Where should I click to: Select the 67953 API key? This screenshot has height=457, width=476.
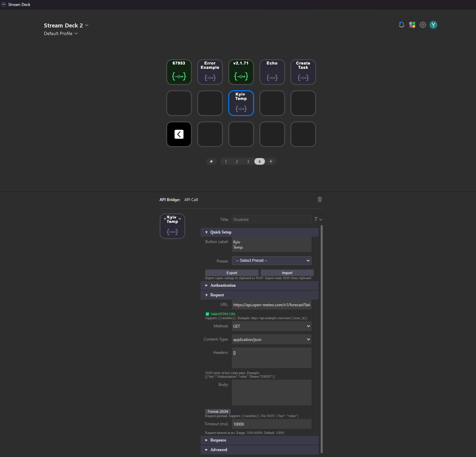[179, 72]
